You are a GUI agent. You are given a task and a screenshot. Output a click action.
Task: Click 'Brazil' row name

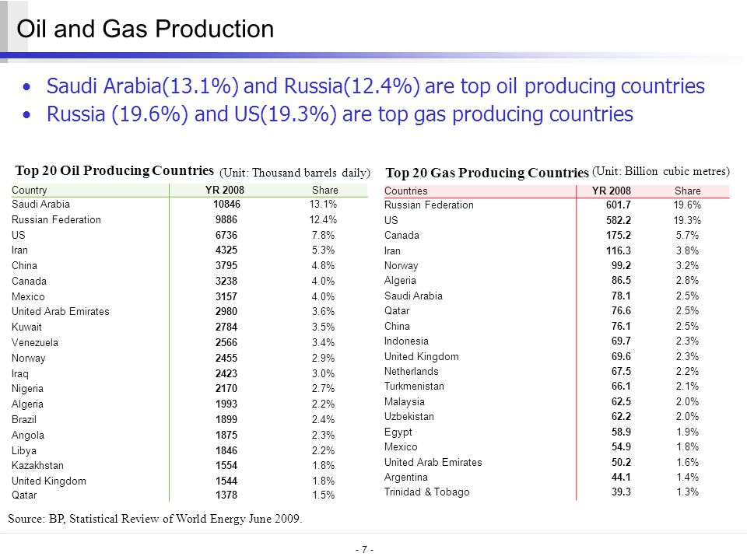(24, 419)
